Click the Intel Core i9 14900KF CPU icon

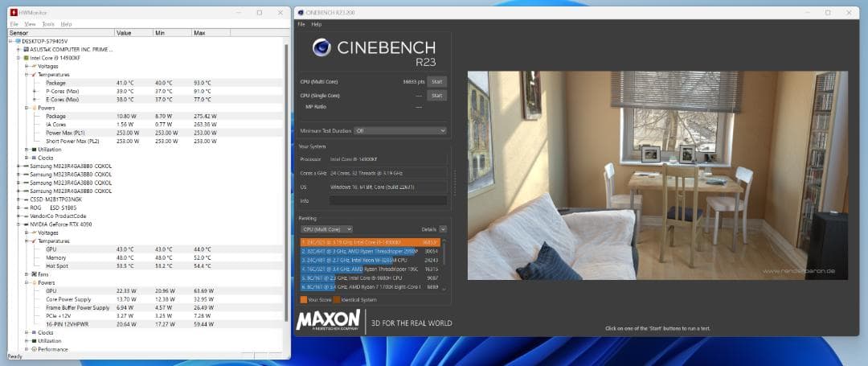(26, 58)
